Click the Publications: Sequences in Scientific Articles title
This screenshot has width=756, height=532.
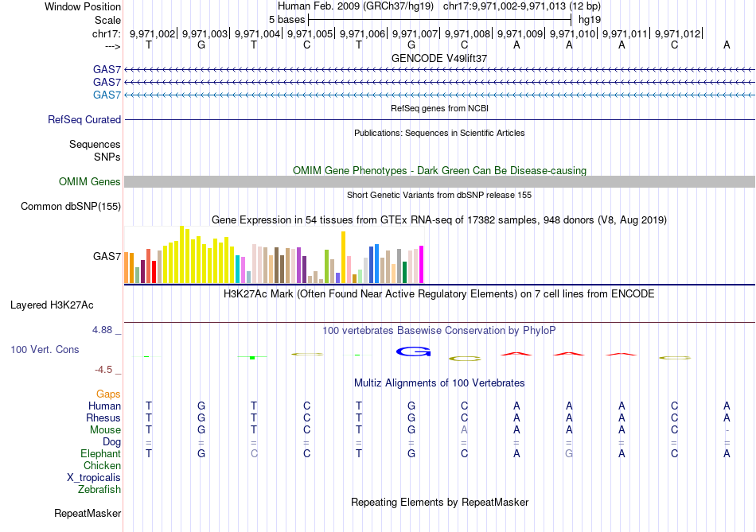pos(439,133)
